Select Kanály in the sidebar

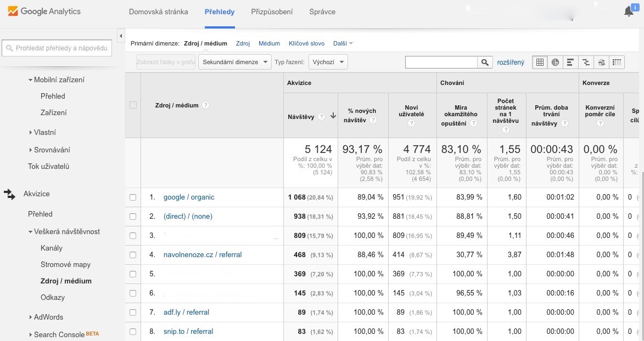52,248
